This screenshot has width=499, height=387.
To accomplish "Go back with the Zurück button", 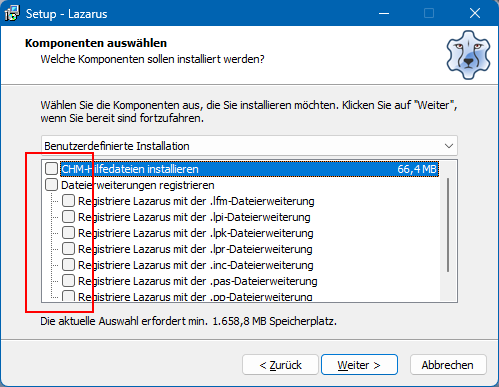I will (x=280, y=365).
